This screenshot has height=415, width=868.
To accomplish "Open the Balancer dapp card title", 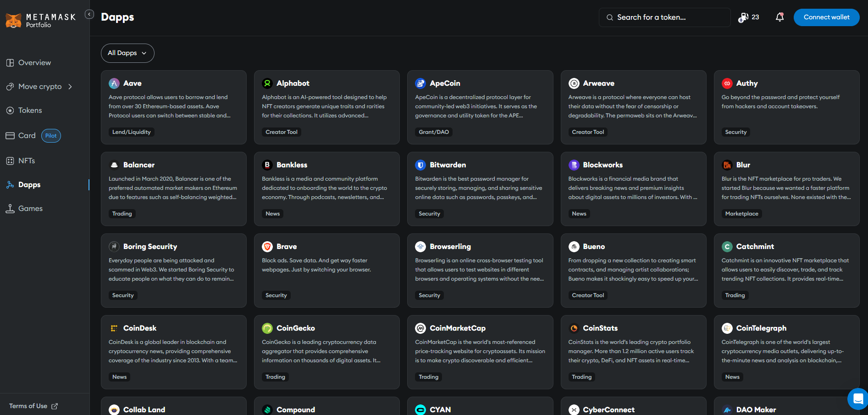I will pos(139,165).
